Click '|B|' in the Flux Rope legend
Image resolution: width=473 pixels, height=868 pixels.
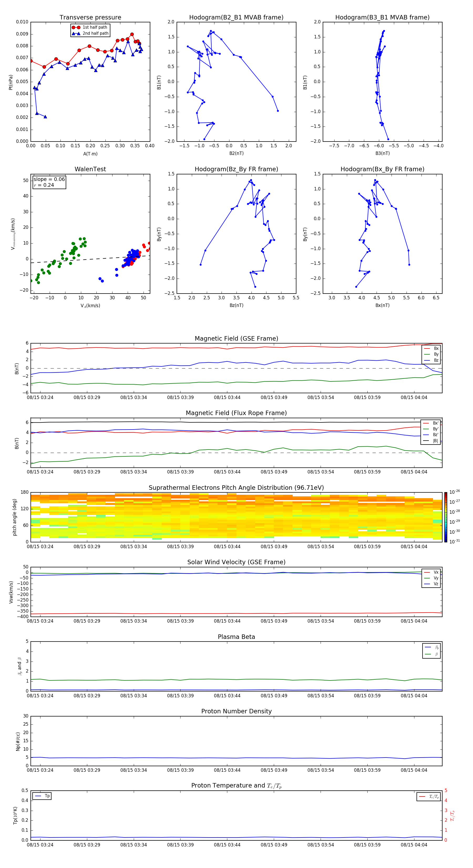pyautogui.click(x=436, y=441)
